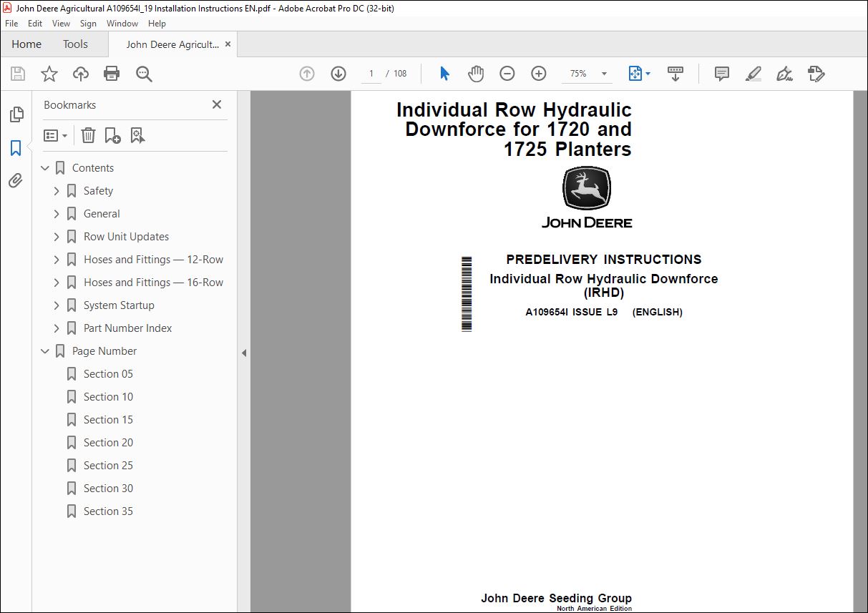Jump to Section 30 bookmark
Image resolution: width=868 pixels, height=613 pixels.
108,489
